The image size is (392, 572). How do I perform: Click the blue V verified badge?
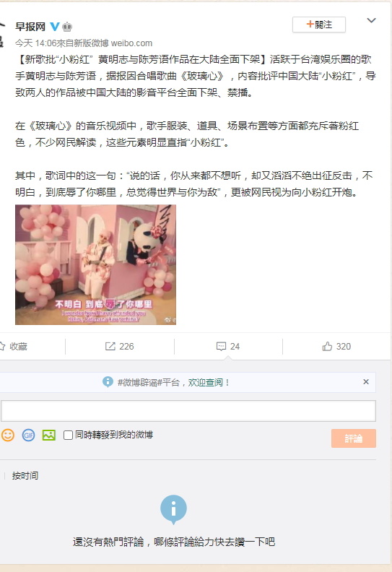click(55, 27)
